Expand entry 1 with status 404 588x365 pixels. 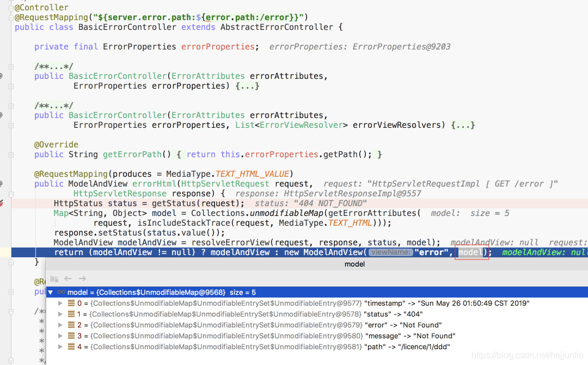coord(60,314)
